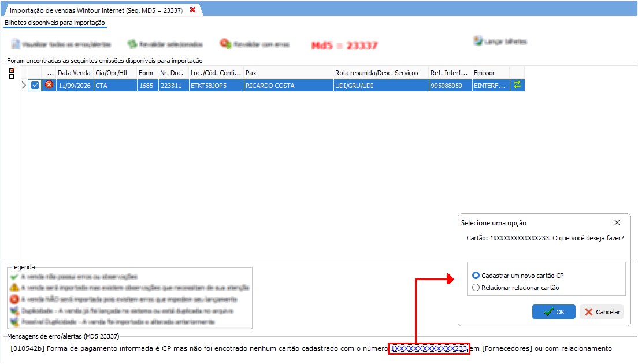Sort by the 'Data Venda' column header
The height and width of the screenshot is (364, 638).
pyautogui.click(x=75, y=73)
